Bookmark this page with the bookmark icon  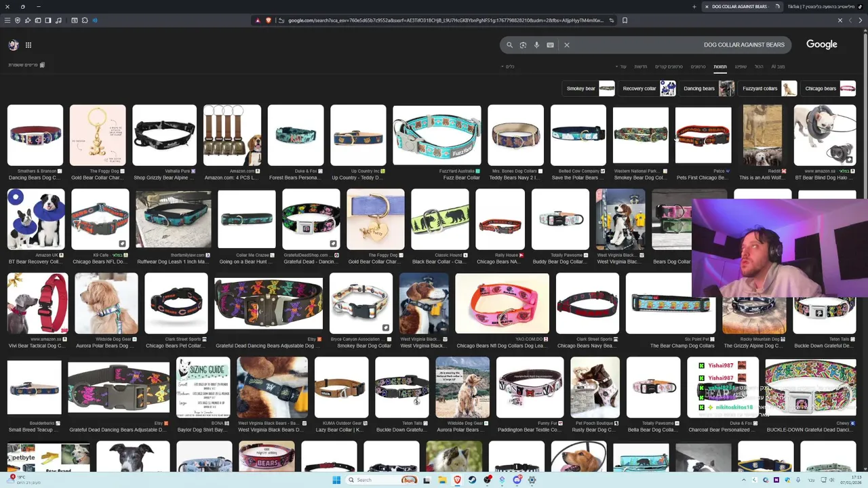pyautogui.click(x=625, y=20)
